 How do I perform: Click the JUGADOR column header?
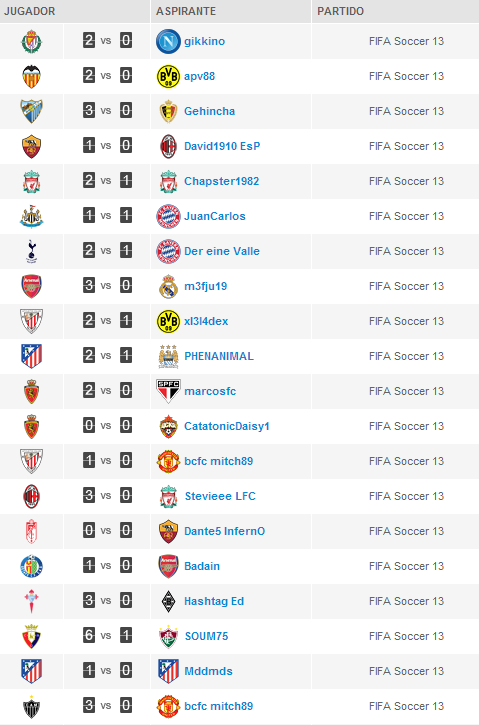coord(30,11)
